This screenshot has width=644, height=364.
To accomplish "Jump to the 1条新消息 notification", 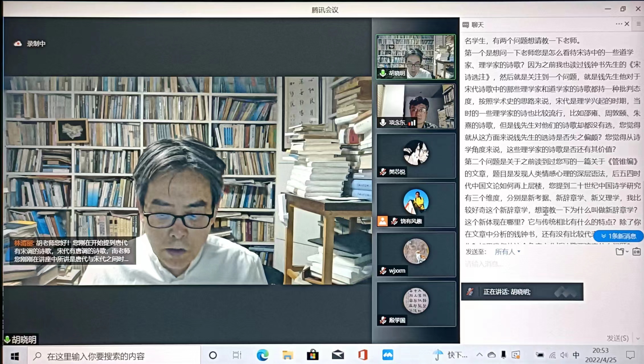I will [x=618, y=236].
